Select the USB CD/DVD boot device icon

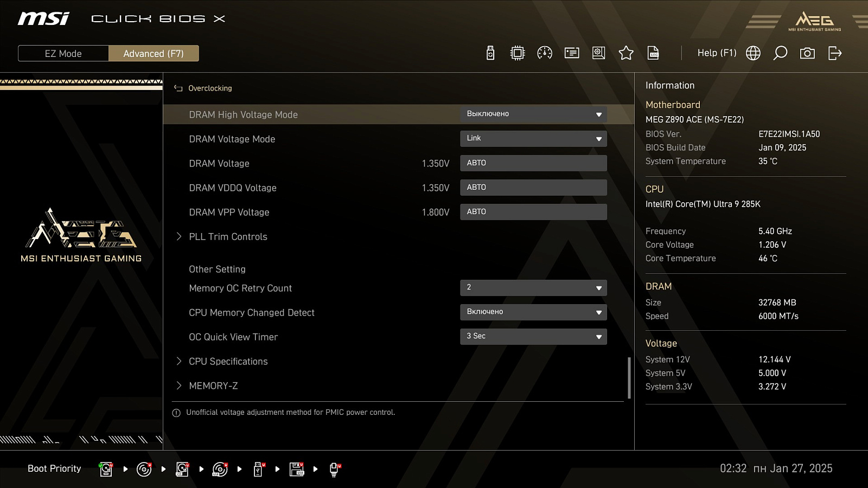(220, 469)
